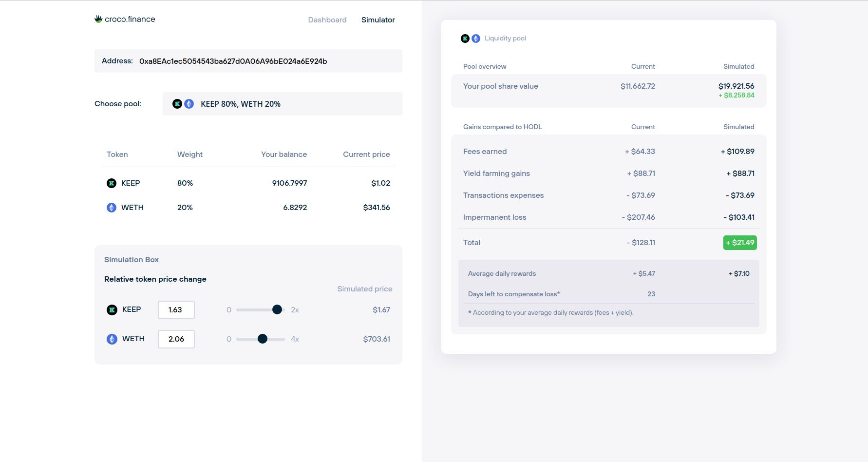
Task: Click WETH current price $341.56
Action: pyautogui.click(x=377, y=208)
